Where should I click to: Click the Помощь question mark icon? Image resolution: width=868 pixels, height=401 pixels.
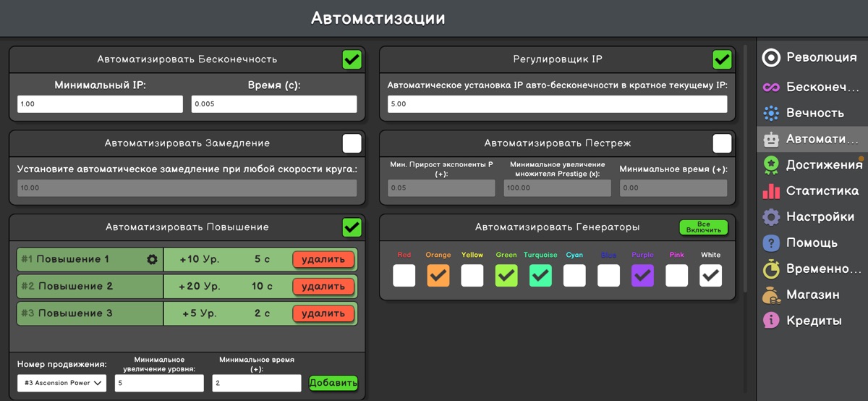point(772,243)
